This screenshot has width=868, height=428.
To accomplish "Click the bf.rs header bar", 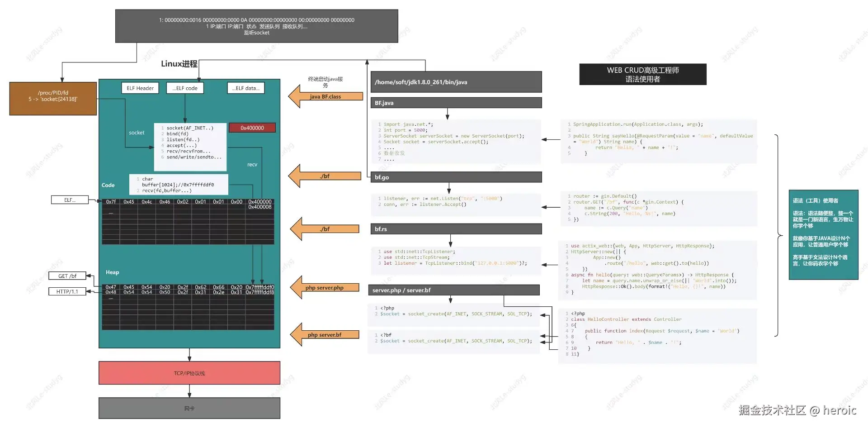I will [456, 229].
